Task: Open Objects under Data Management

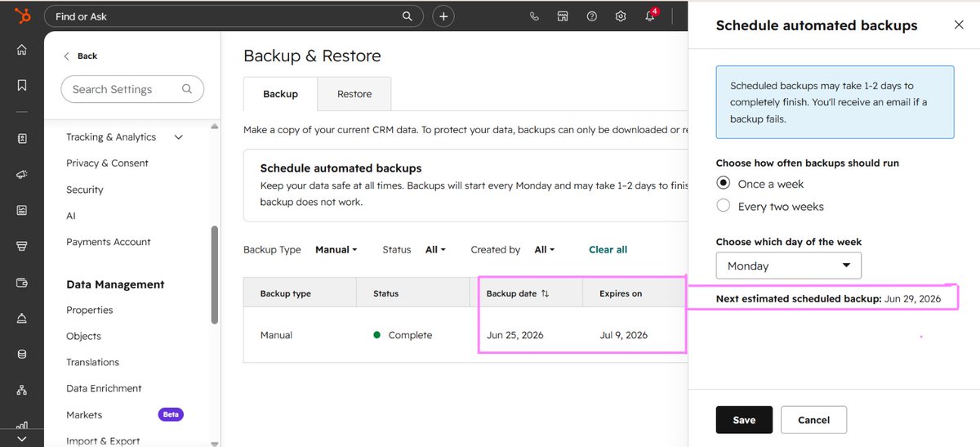Action: pos(84,336)
